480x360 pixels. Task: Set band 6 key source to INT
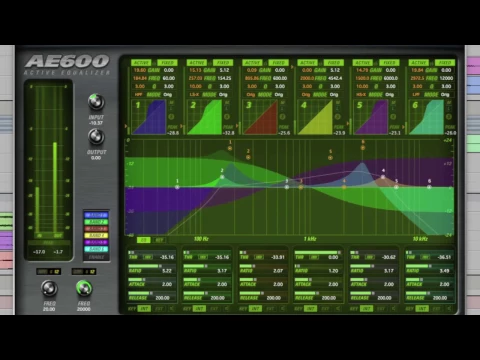(422, 309)
